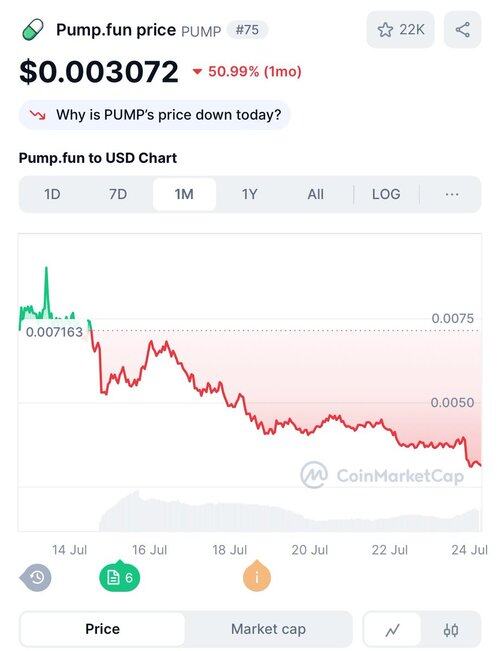Image resolution: width=500 pixels, height=651 pixels.
Task: Toggle the LOG scale option
Action: 386,194
